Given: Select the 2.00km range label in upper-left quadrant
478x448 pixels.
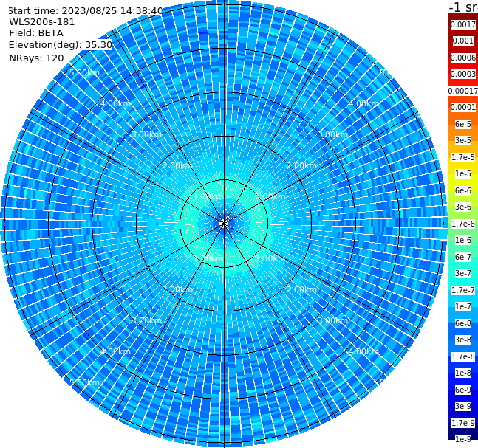Looking at the screenshot, I should click(x=178, y=165).
